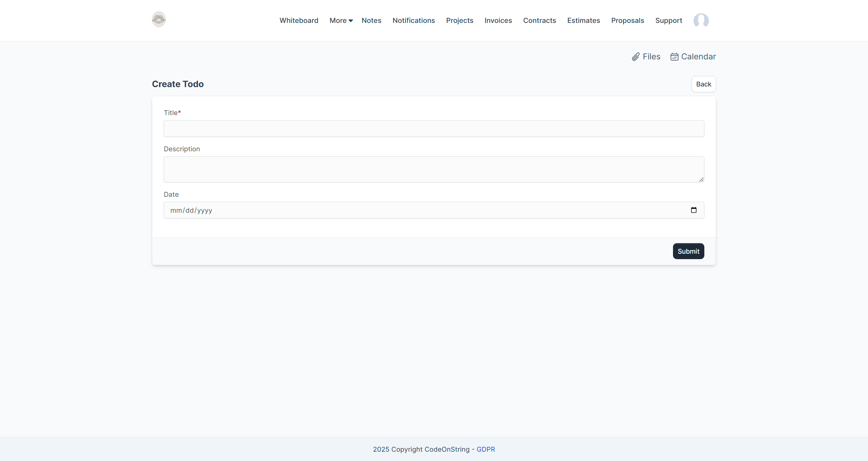The image size is (868, 461).
Task: Click the Description textarea
Action: (433, 169)
